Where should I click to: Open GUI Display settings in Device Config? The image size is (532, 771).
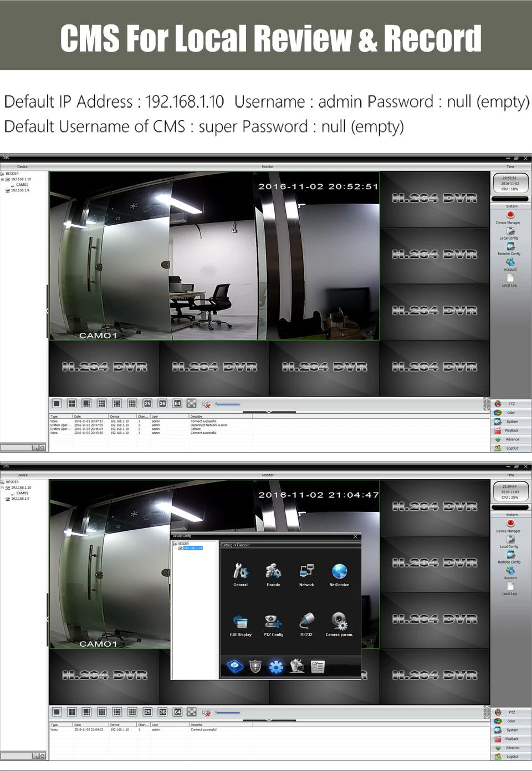pyautogui.click(x=241, y=625)
